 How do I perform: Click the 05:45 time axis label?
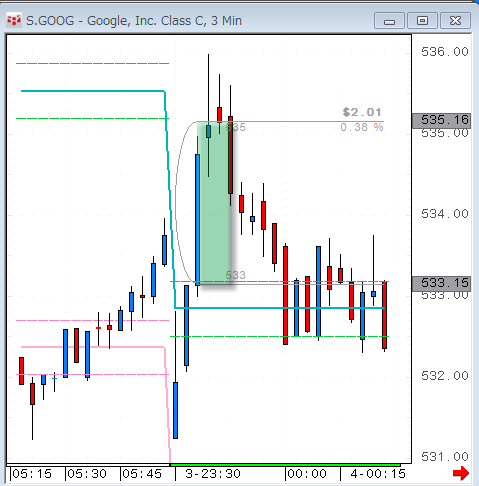142,474
